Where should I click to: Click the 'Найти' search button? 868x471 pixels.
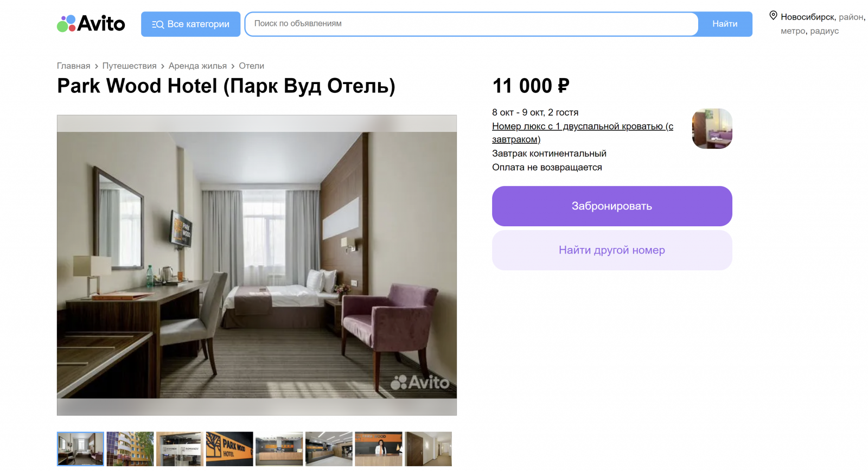[725, 24]
